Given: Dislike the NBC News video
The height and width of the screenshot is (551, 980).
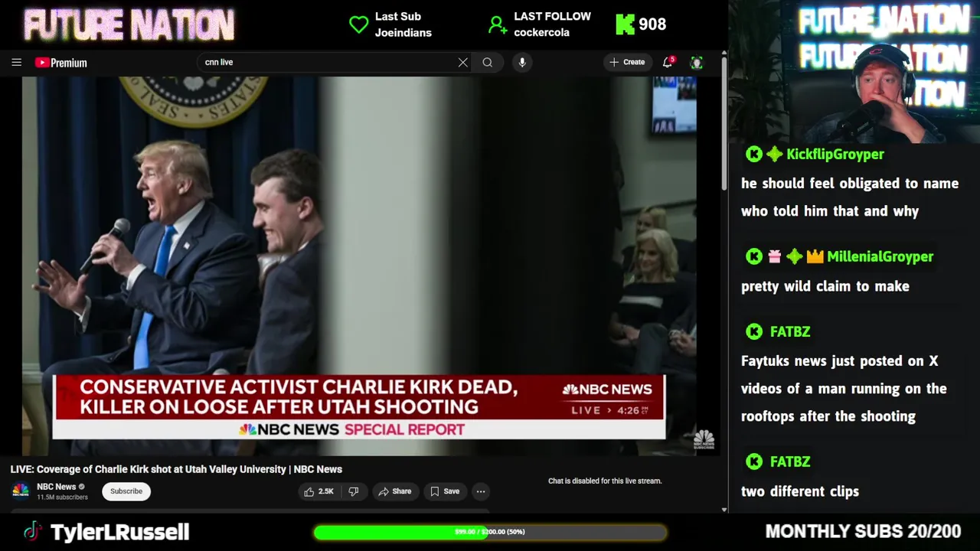Looking at the screenshot, I should (354, 491).
